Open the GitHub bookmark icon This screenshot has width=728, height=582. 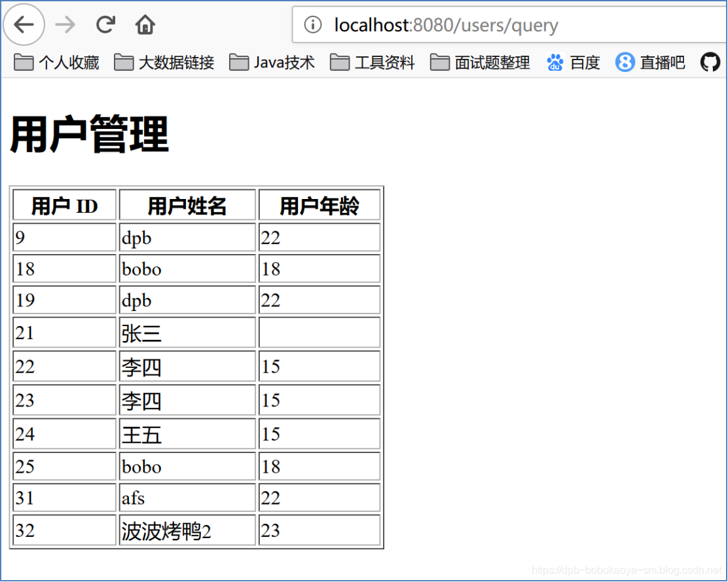[x=710, y=62]
